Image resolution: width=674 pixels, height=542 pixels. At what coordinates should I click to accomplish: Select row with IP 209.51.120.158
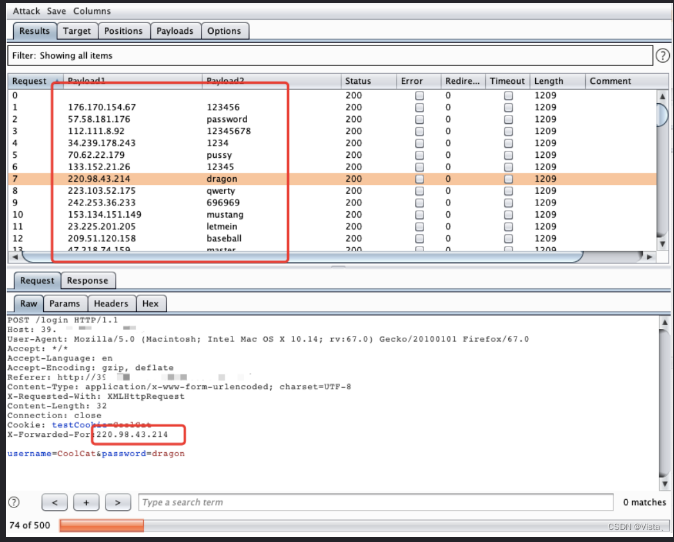pyautogui.click(x=332, y=239)
